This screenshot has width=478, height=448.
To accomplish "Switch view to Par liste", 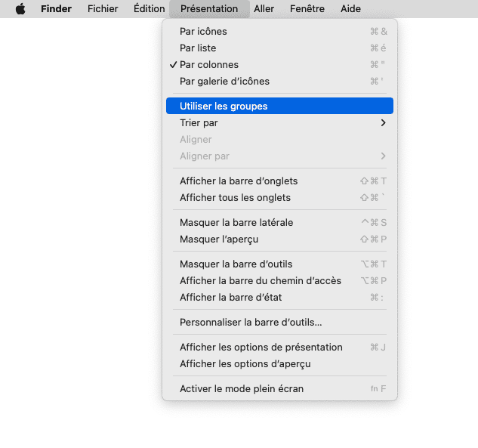I will (279, 48).
